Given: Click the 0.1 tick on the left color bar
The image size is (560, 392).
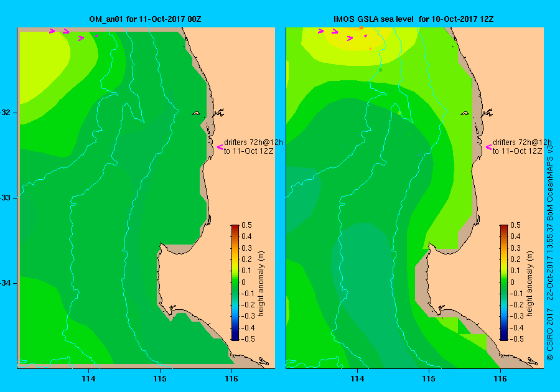Looking at the screenshot, I should [246, 271].
